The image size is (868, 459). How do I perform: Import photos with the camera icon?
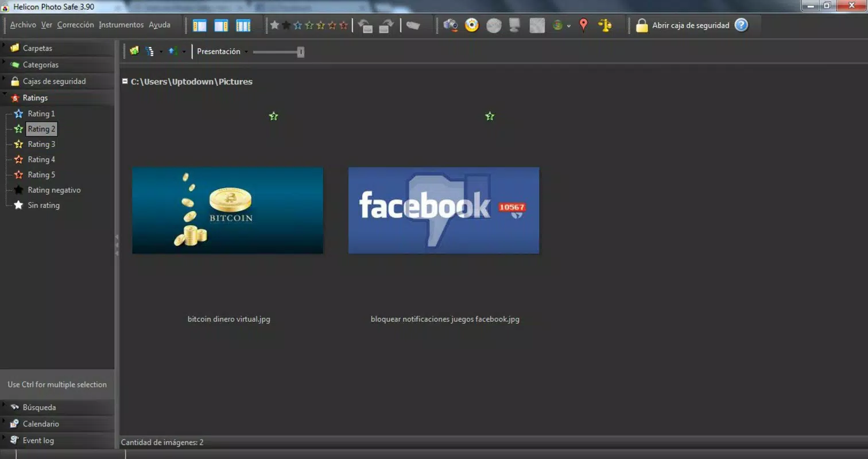point(451,25)
